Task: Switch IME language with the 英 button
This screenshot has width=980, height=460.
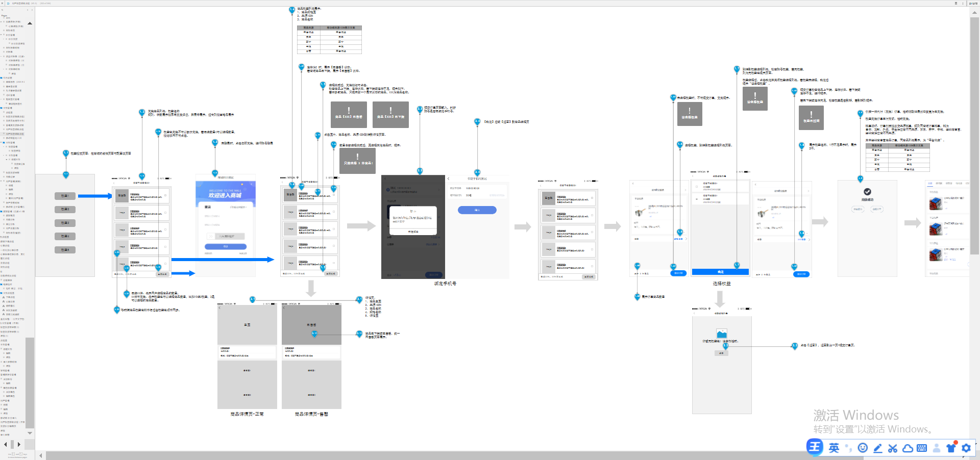Action: (x=834, y=448)
